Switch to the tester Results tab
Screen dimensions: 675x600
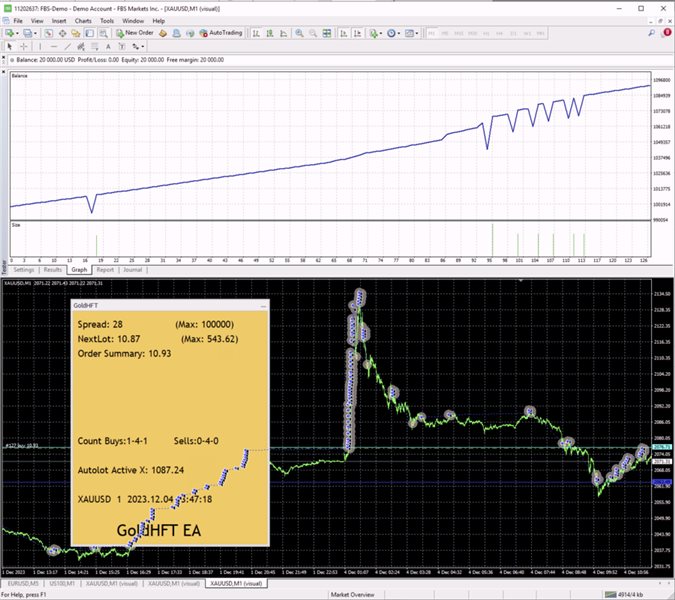[x=53, y=270]
